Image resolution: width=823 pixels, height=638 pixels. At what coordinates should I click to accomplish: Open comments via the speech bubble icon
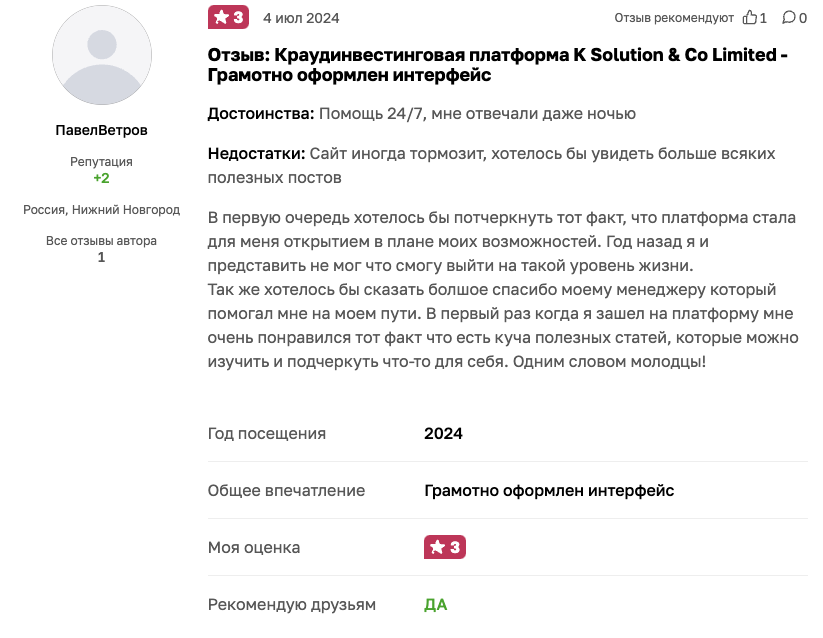click(x=788, y=18)
